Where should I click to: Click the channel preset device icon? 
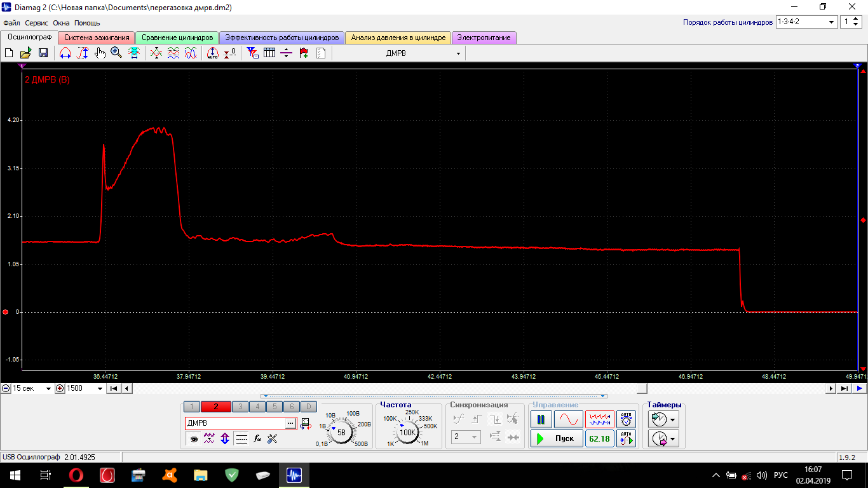[306, 423]
